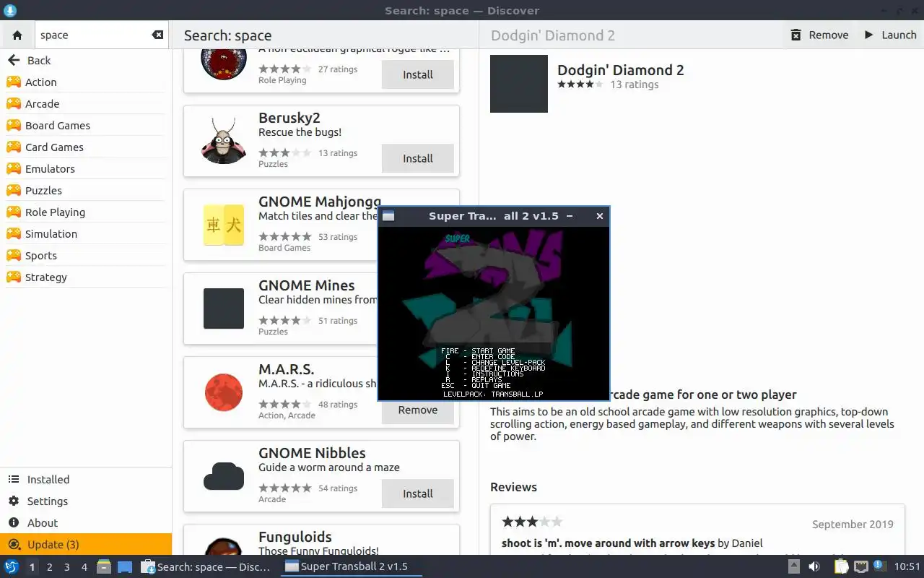Install GNOME Nibbles
The height and width of the screenshot is (578, 924).
pos(418,493)
